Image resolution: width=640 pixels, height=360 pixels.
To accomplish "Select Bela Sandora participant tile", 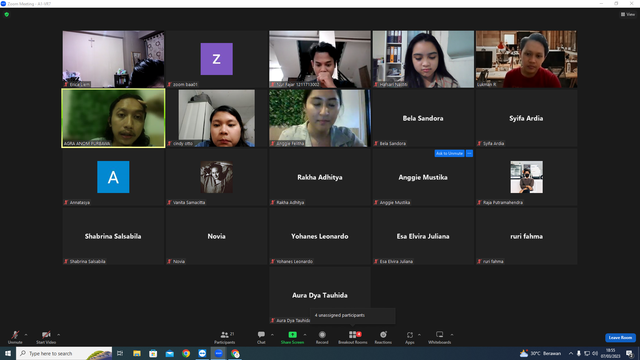I will tap(423, 118).
